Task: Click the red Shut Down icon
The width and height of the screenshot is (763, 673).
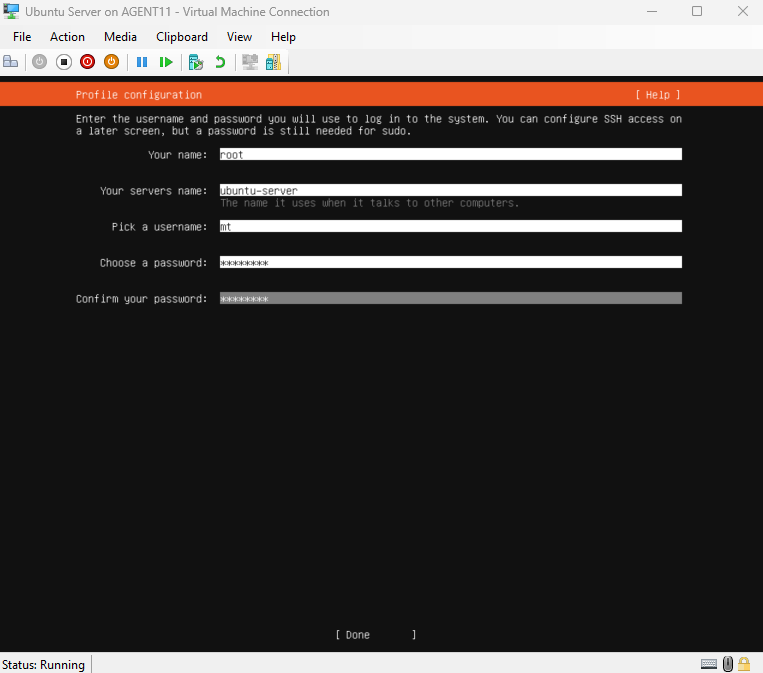Action: [x=87, y=62]
